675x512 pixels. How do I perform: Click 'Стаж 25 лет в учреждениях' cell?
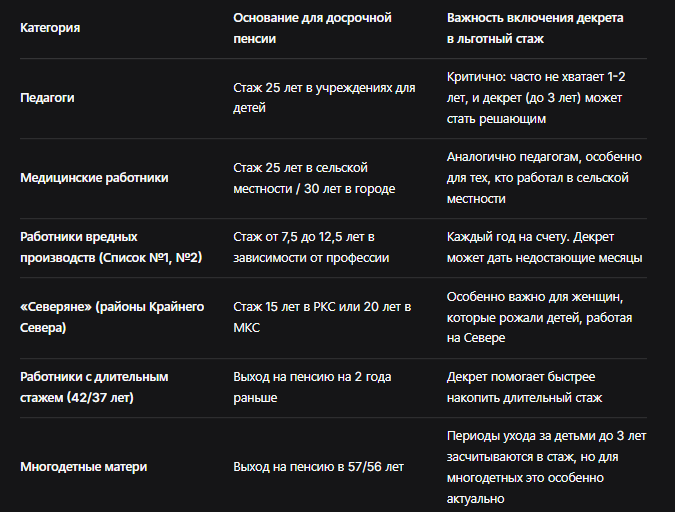[x=325, y=98]
